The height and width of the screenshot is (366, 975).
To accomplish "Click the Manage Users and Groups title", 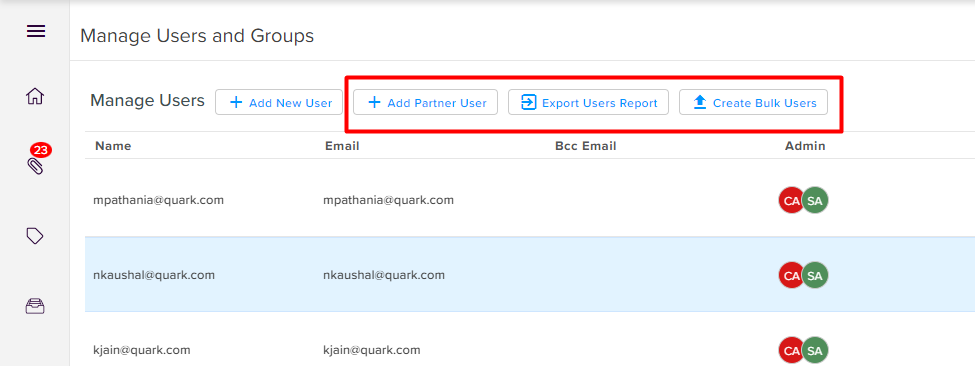I will 197,36.
